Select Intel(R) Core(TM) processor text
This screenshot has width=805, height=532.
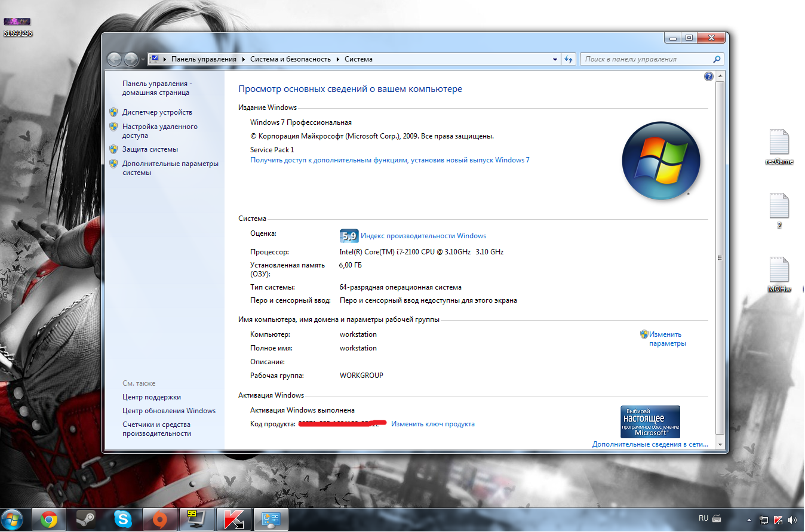[x=422, y=252]
